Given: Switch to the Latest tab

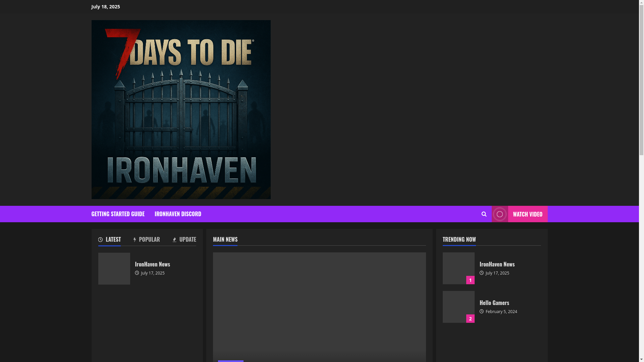Looking at the screenshot, I should (x=109, y=239).
